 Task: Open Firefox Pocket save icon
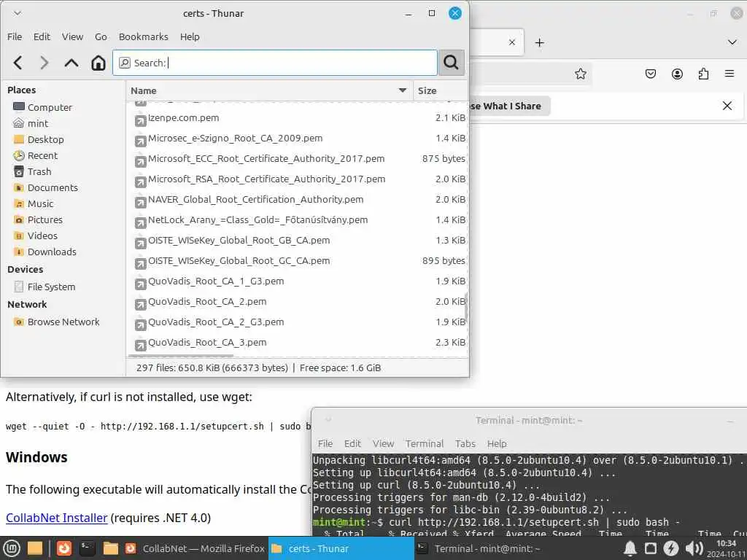click(650, 74)
